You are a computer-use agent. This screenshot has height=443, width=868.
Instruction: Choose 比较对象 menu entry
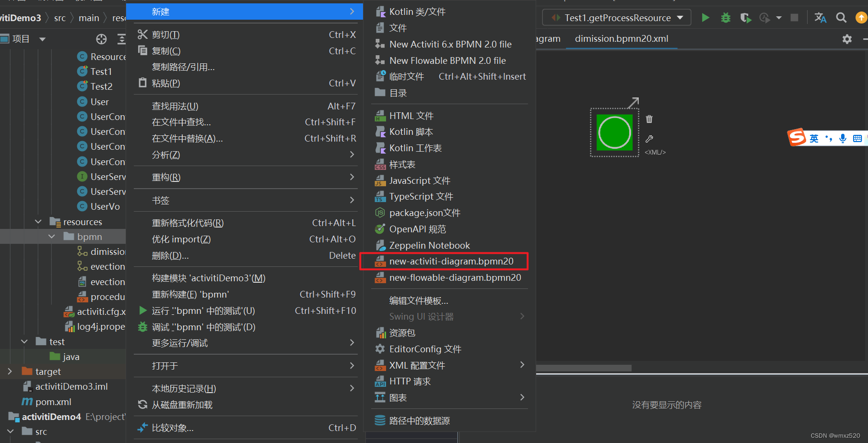pos(245,428)
